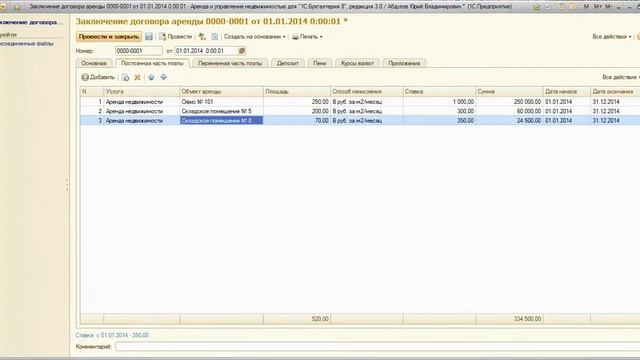Viewport: 640px width, 360px height.
Task: Click the total sum 334 500,00 footer cell
Action: coord(509,319)
